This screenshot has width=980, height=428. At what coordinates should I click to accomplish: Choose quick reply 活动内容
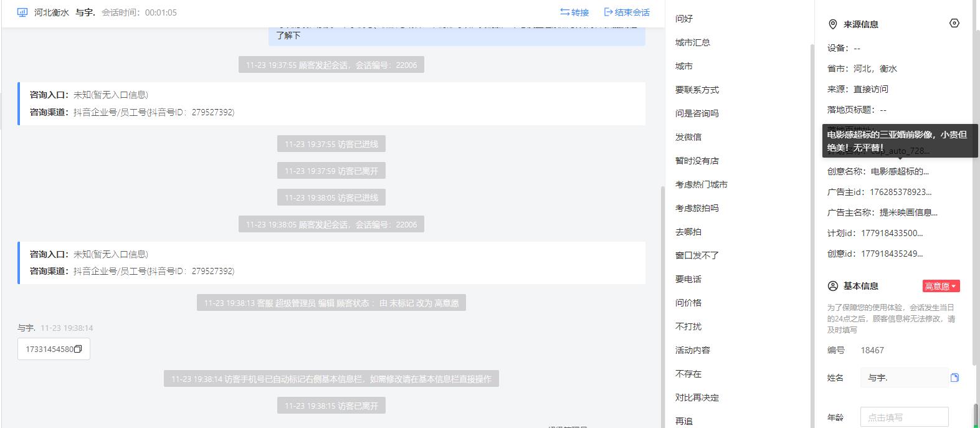[x=693, y=350]
